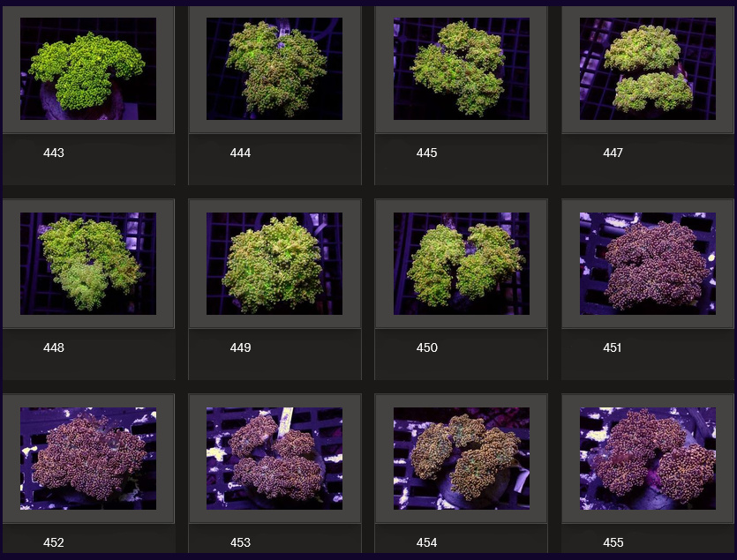Click the caption text 443
Image resolution: width=737 pixels, height=560 pixels.
click(x=54, y=153)
